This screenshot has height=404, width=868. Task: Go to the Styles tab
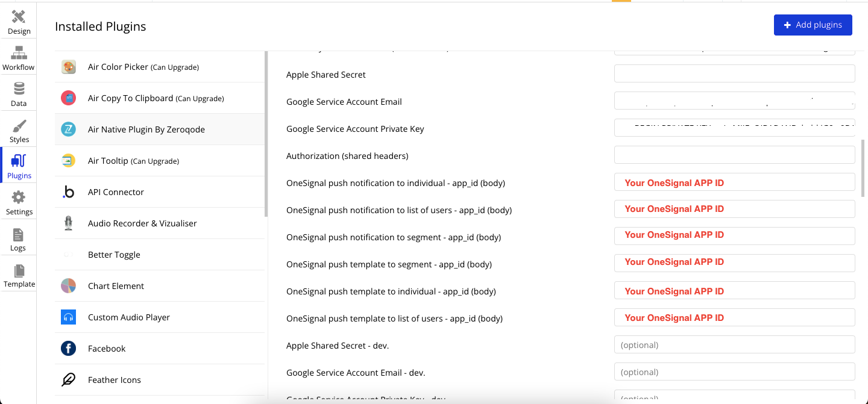19,126
